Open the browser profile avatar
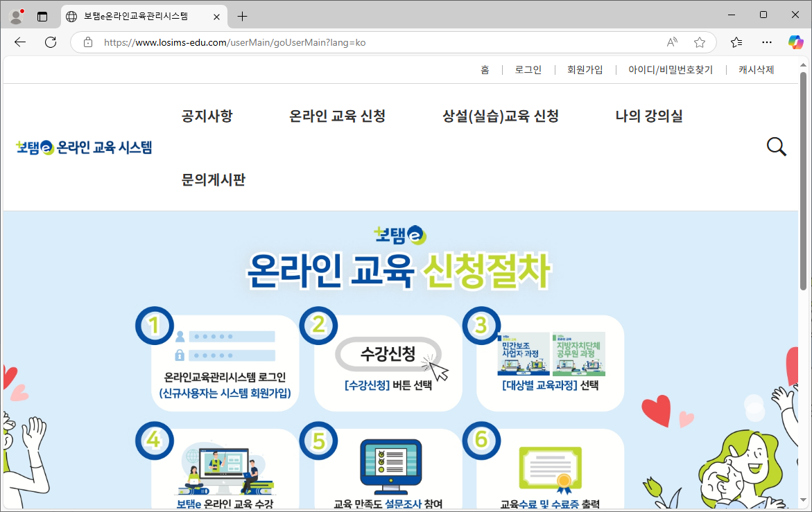This screenshot has height=512, width=812. click(15, 16)
